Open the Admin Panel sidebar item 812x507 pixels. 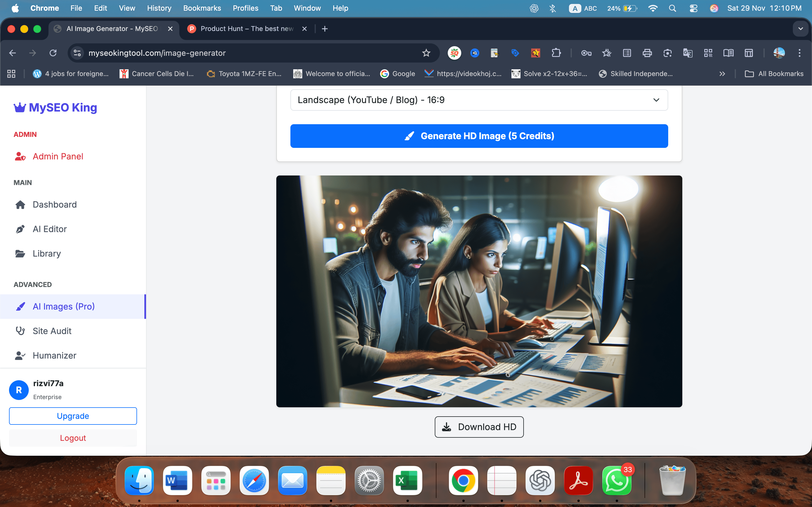(58, 156)
